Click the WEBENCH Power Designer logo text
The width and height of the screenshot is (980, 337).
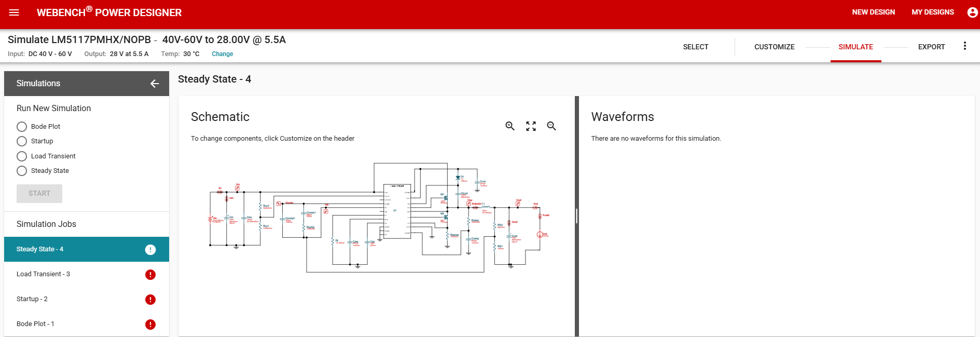point(109,12)
